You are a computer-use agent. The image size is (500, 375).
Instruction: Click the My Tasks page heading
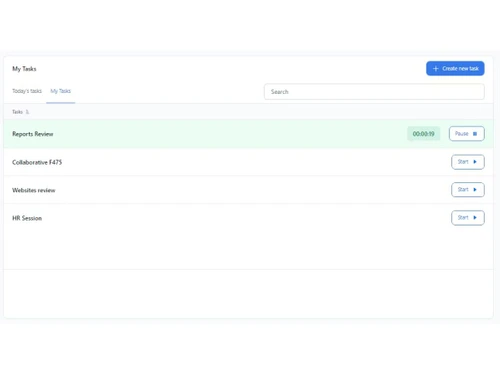[x=24, y=69]
